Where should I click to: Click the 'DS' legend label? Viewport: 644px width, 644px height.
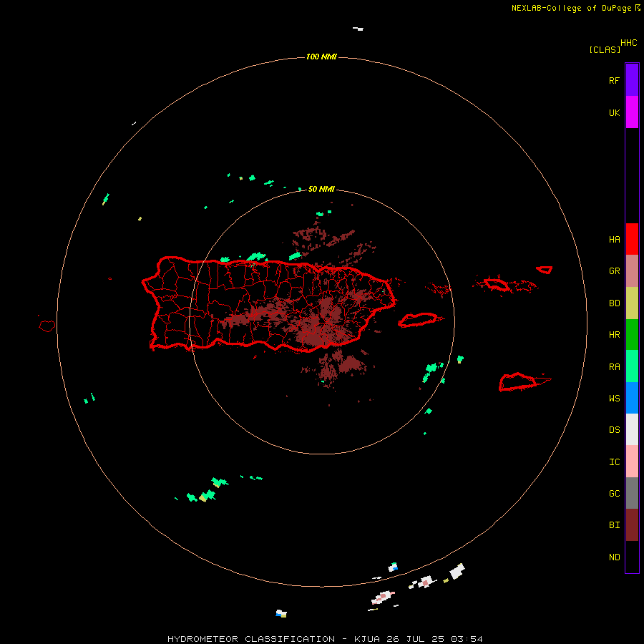[x=615, y=430]
